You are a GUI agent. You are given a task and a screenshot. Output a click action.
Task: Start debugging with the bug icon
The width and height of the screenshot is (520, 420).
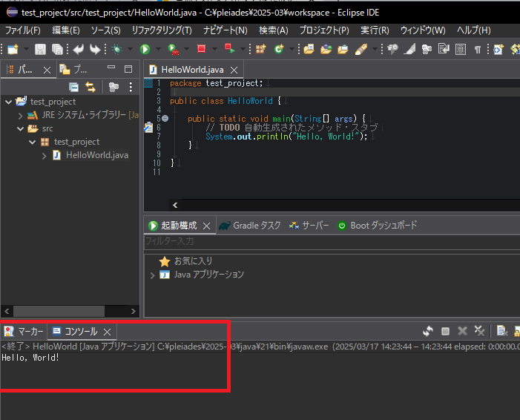click(116, 50)
